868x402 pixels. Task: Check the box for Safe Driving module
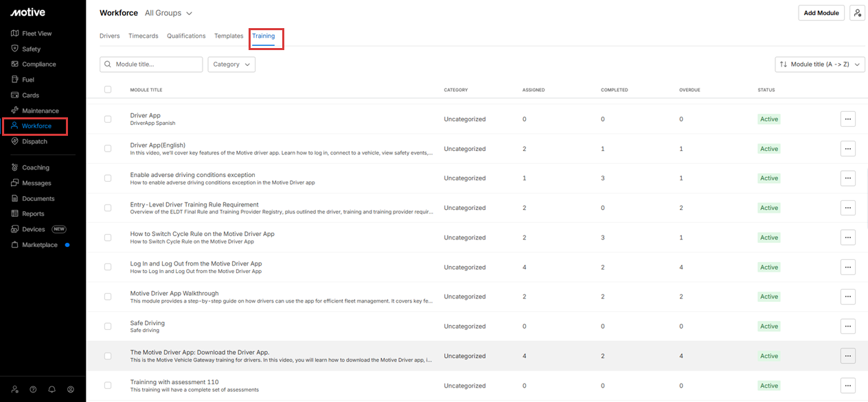(108, 327)
